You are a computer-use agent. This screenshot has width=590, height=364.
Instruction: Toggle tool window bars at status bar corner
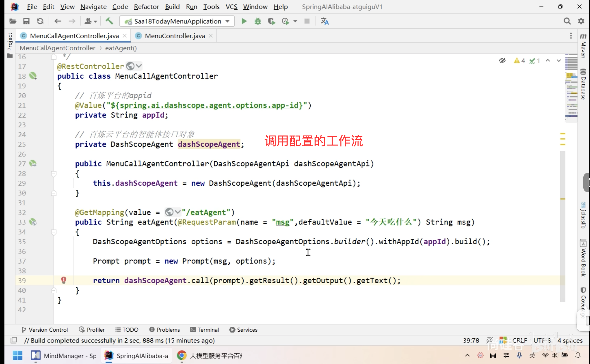click(x=14, y=340)
